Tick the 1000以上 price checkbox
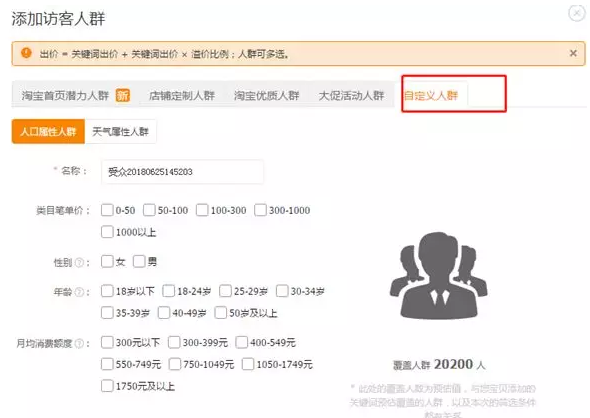Image resolution: width=590 pixels, height=418 pixels. 107,232
